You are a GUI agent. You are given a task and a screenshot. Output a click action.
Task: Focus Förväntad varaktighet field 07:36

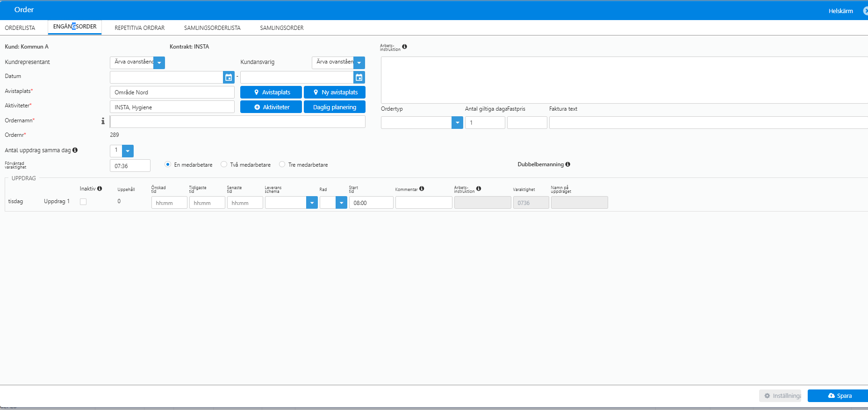(130, 166)
